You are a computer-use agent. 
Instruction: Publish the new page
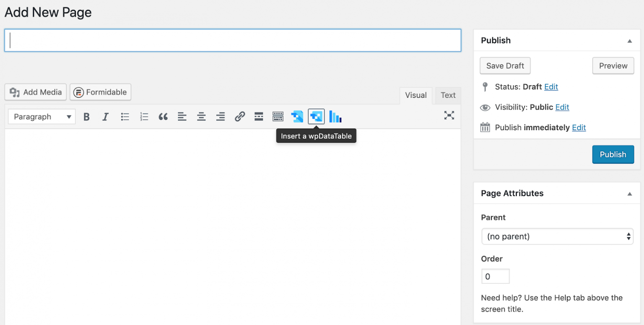pos(613,155)
